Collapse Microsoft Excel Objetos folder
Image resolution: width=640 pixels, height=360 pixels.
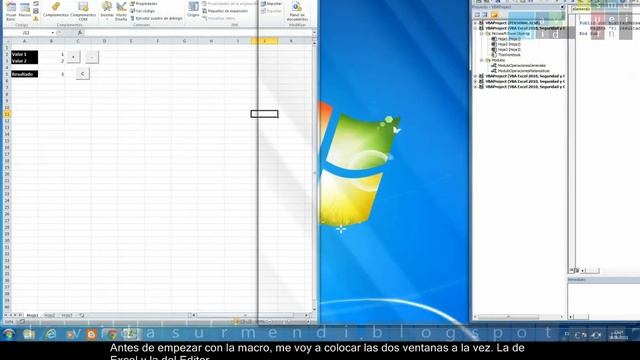point(482,33)
